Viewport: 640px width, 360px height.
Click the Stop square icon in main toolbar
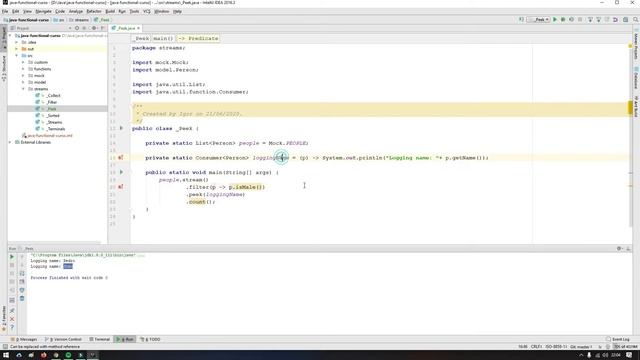[580, 20]
